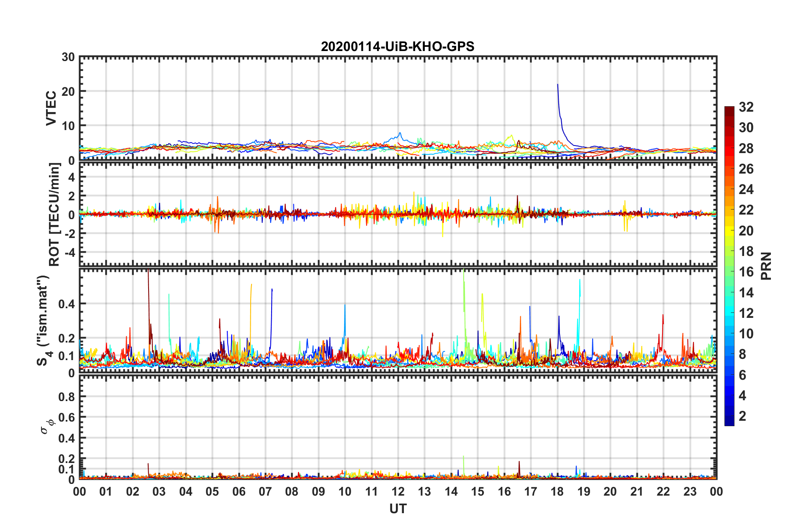This screenshot has height=532, width=796.
Task: Select the 0.4 tick label on S4 axis
Action: click(x=67, y=304)
